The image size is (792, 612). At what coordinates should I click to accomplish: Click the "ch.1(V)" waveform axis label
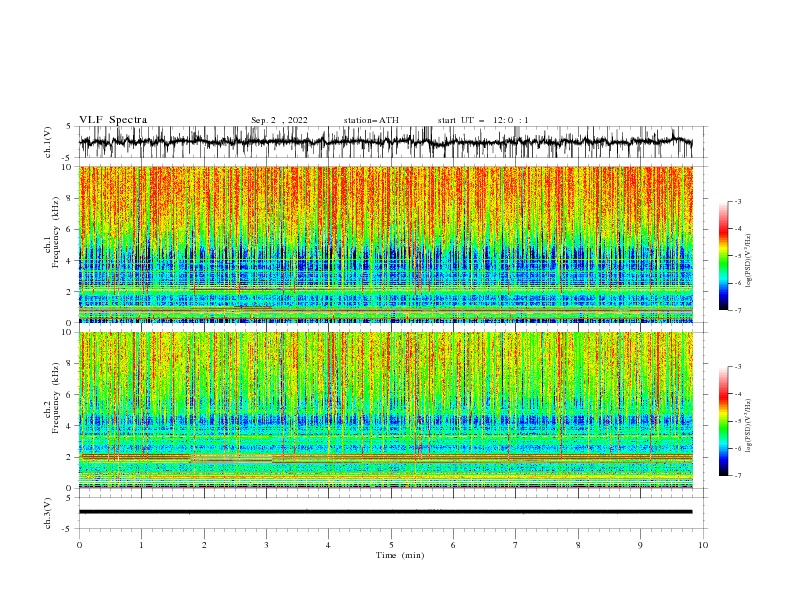click(x=48, y=142)
